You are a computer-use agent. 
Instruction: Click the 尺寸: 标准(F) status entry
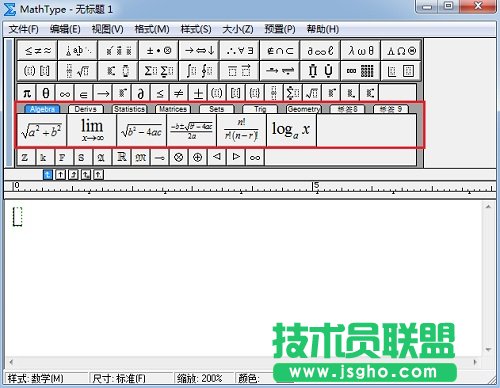119,379
